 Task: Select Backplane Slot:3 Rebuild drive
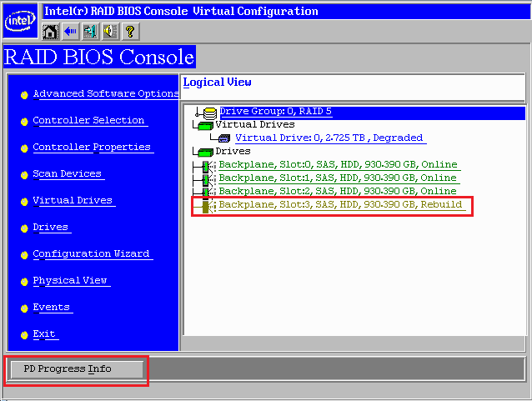pyautogui.click(x=341, y=205)
